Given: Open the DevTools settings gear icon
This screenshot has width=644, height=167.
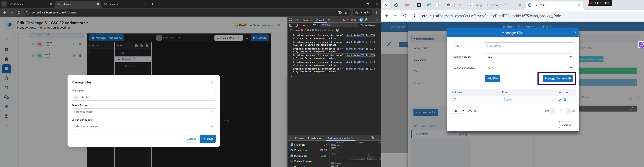Looking at the screenshot, I should point(367,20).
